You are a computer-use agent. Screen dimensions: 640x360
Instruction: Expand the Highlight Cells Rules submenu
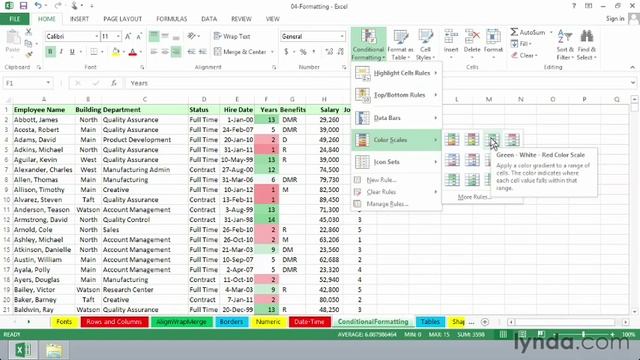coord(396,73)
